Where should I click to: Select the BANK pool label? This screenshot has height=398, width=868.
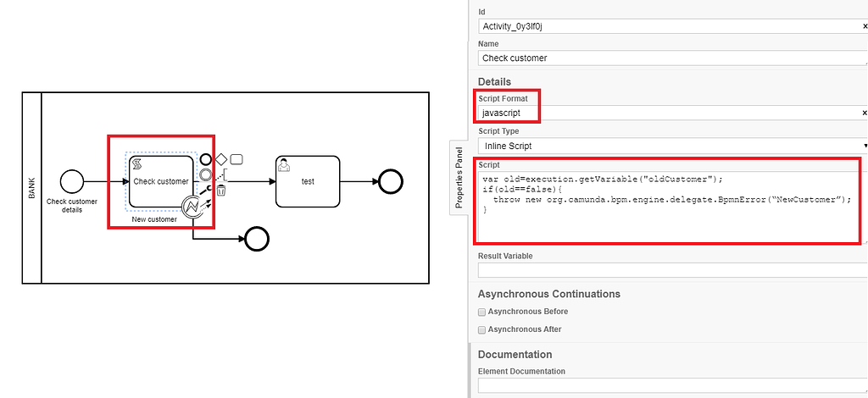(x=32, y=188)
